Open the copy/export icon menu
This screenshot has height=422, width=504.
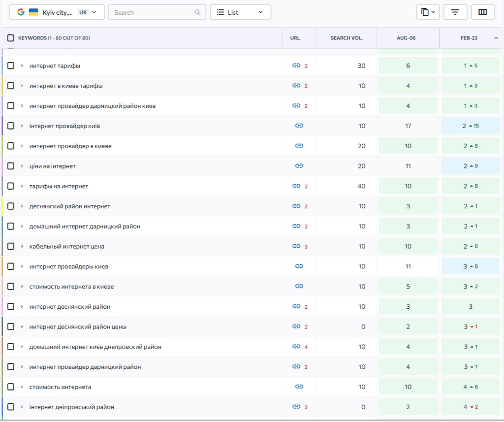tap(428, 12)
